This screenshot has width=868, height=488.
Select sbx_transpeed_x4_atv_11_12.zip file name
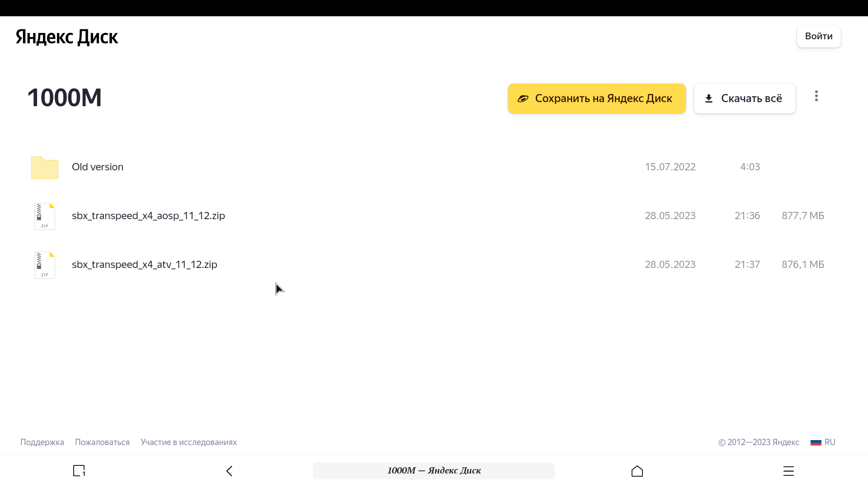[x=145, y=264]
